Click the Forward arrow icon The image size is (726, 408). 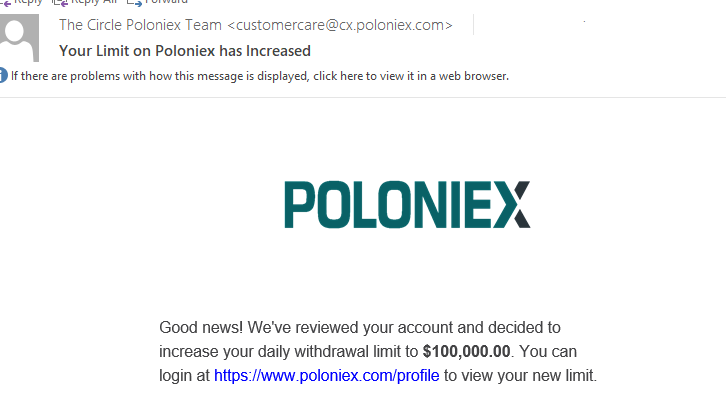[x=134, y=3]
